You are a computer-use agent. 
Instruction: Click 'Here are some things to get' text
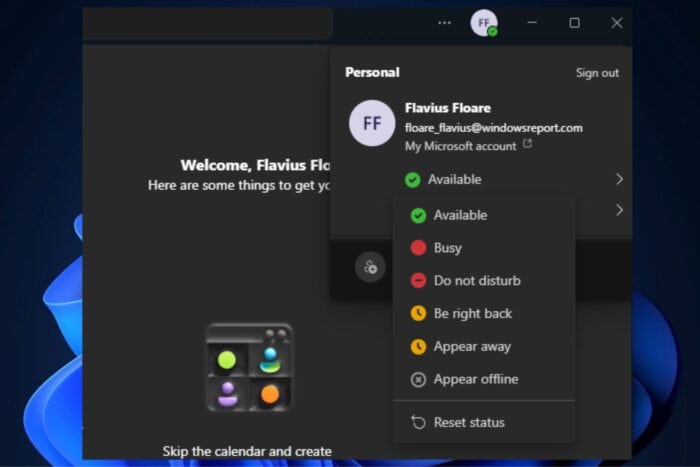(238, 185)
